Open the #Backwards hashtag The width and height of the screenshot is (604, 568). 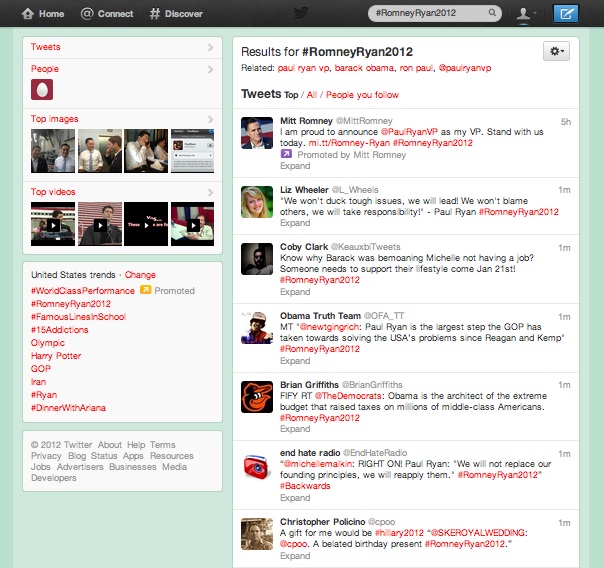(x=305, y=486)
